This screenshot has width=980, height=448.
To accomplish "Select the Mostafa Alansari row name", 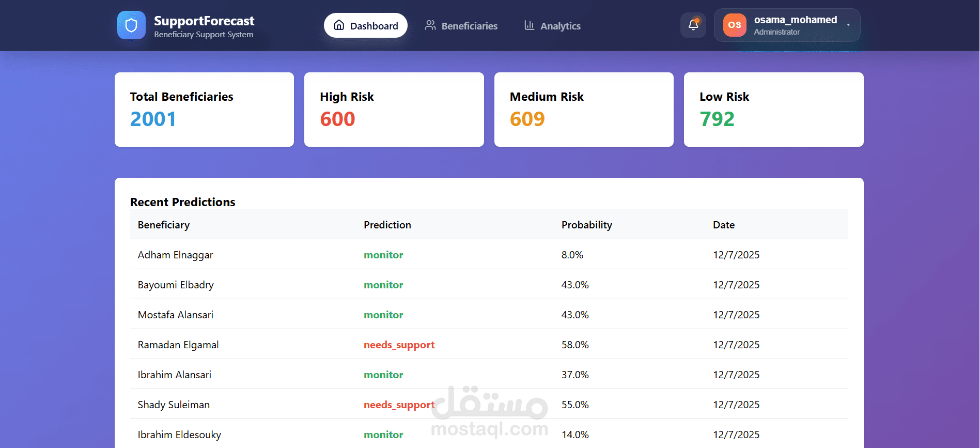I will 176,315.
